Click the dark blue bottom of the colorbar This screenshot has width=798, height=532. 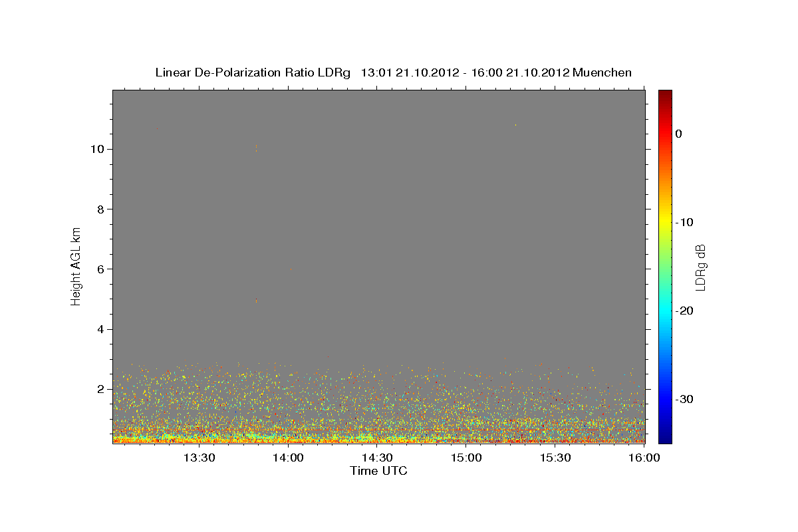(665, 438)
